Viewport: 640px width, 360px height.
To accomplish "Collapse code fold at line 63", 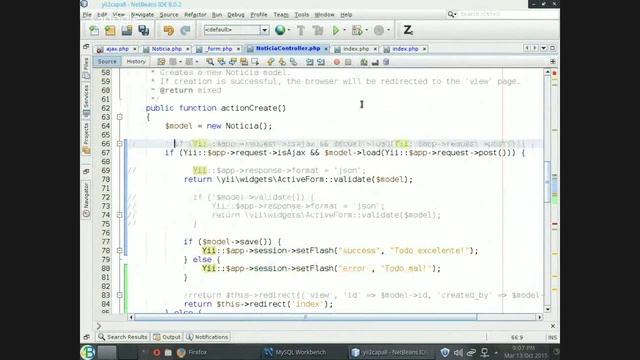I will tap(120, 117).
